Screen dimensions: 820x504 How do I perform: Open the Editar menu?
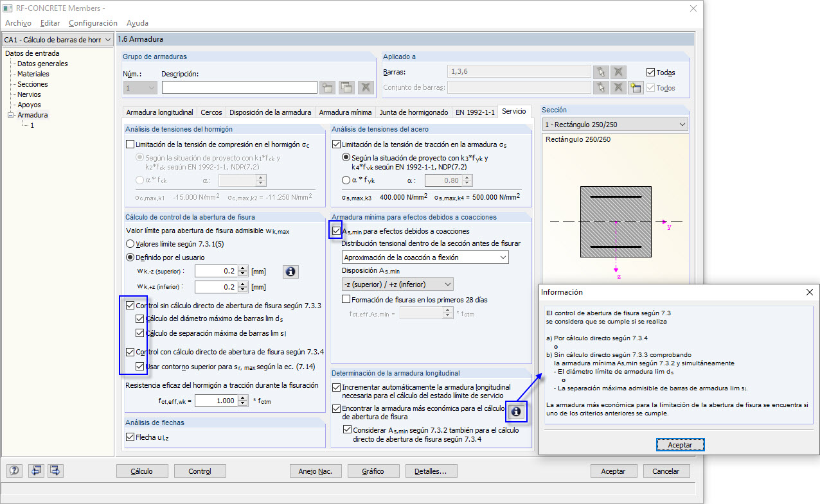tap(50, 23)
